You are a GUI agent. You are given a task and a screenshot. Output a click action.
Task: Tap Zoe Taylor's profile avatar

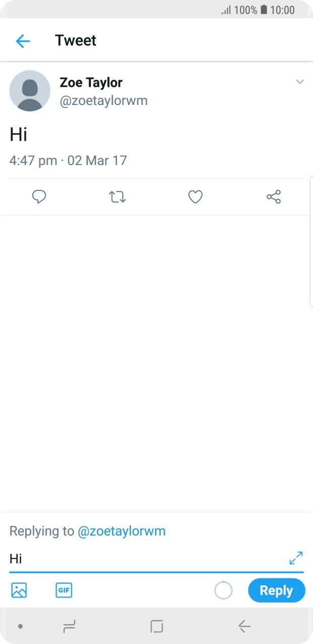[x=30, y=91]
